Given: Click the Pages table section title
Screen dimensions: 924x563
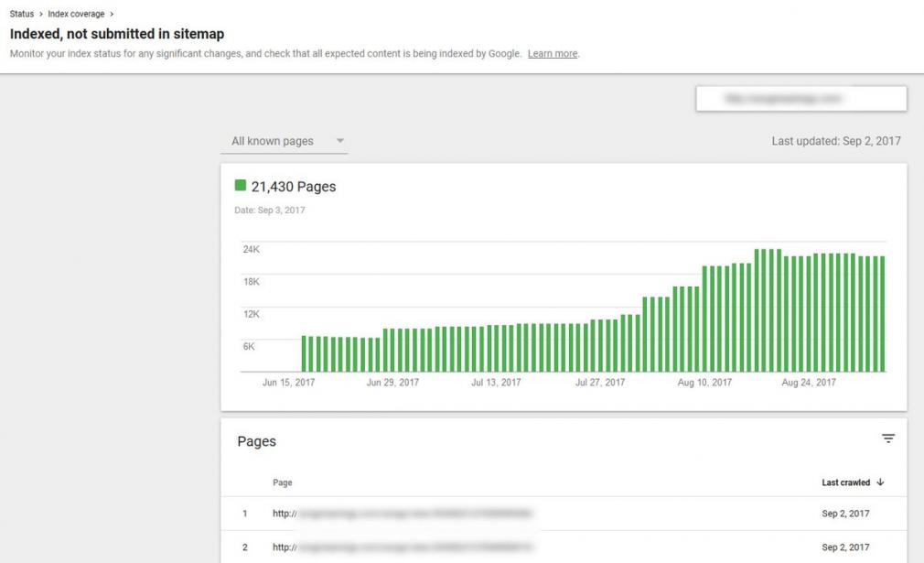Looking at the screenshot, I should click(256, 441).
